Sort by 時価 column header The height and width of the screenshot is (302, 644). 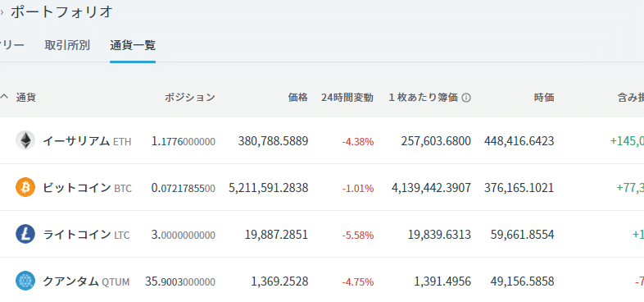[544, 98]
